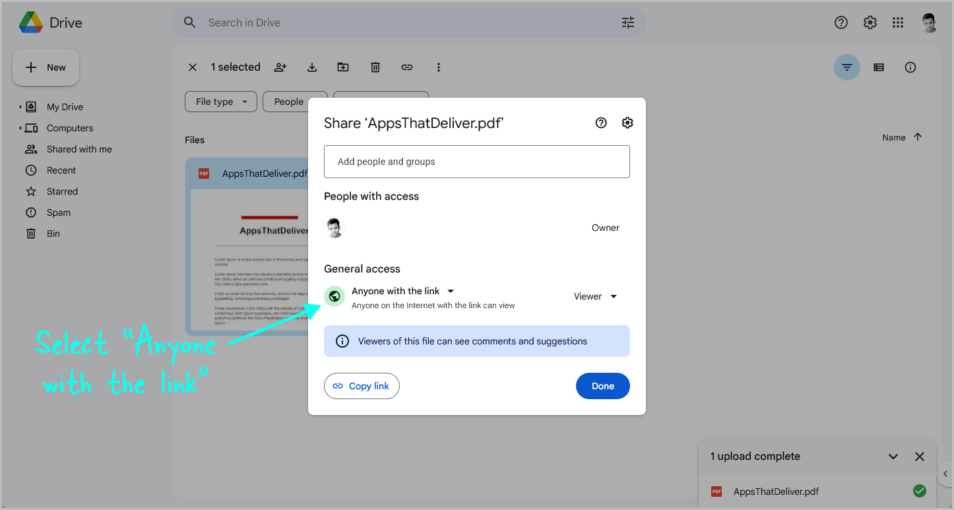Click the PDF icon in uploads list
This screenshot has height=510, width=954.
tap(717, 491)
